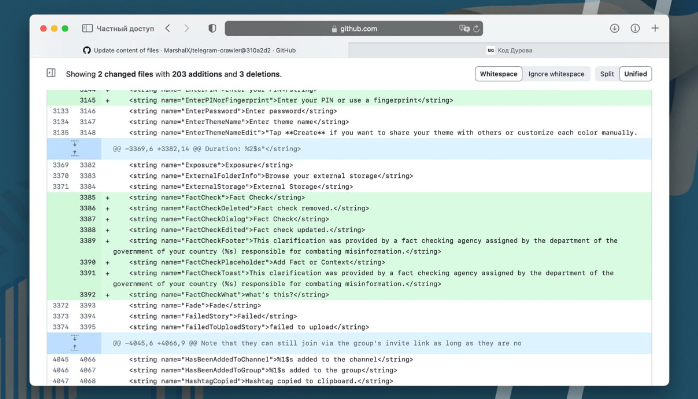Screen dimensions: 698x399
Task: Toggle the GitHub file tree panel icon
Action: 51,73
